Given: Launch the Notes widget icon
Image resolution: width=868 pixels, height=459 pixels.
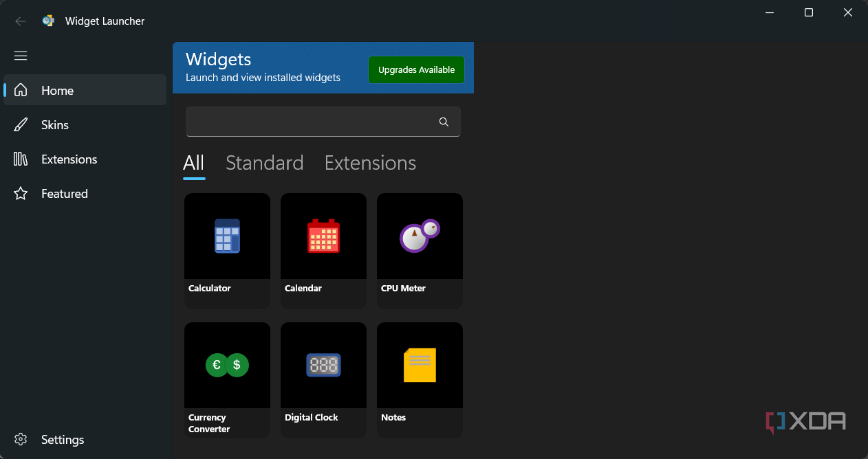Looking at the screenshot, I should coord(420,365).
